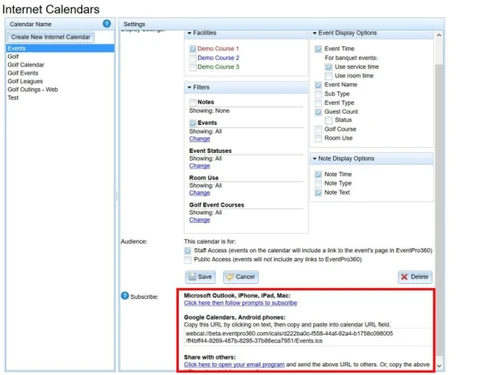Enable the Event Type checkbox
Image resolution: width=500 pixels, height=375 pixels.
click(318, 103)
